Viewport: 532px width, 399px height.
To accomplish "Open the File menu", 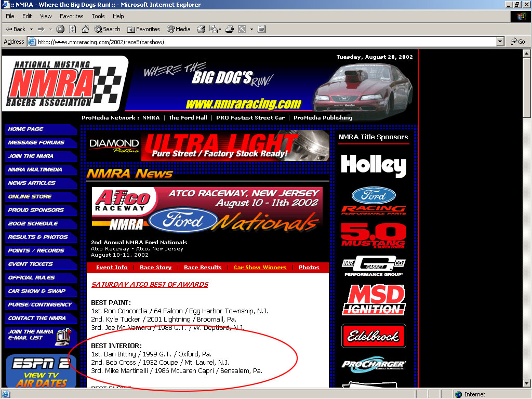I will (10, 16).
